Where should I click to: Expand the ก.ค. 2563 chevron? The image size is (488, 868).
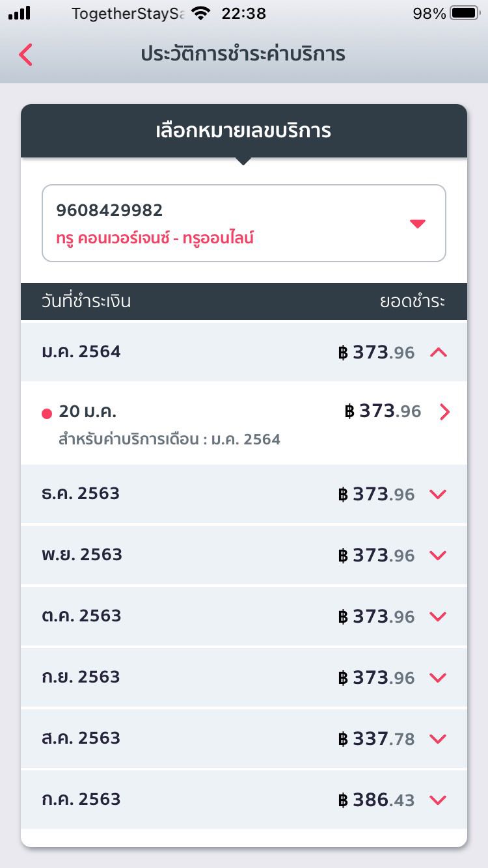[x=439, y=800]
